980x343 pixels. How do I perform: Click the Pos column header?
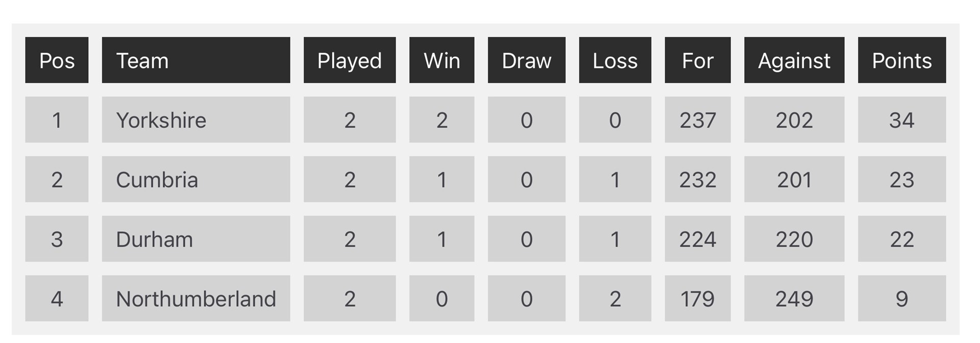pyautogui.click(x=57, y=60)
